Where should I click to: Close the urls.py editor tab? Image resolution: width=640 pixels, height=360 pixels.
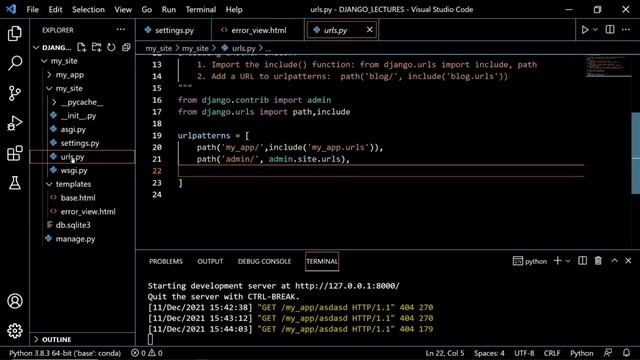coord(369,30)
